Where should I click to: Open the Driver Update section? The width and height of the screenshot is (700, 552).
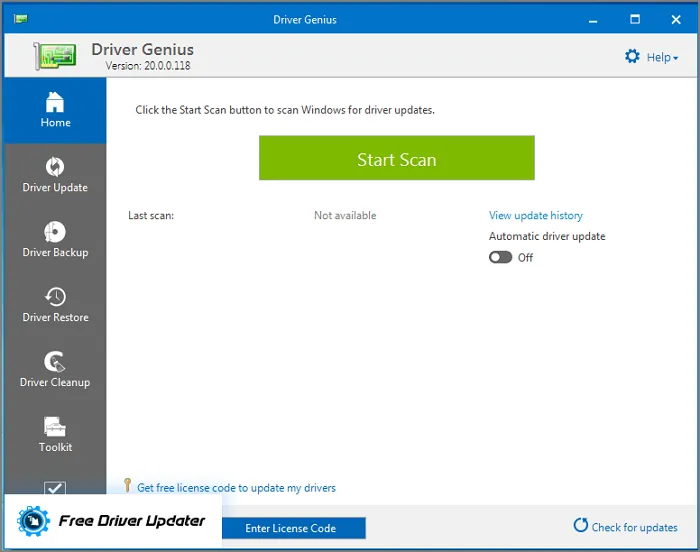[55, 174]
